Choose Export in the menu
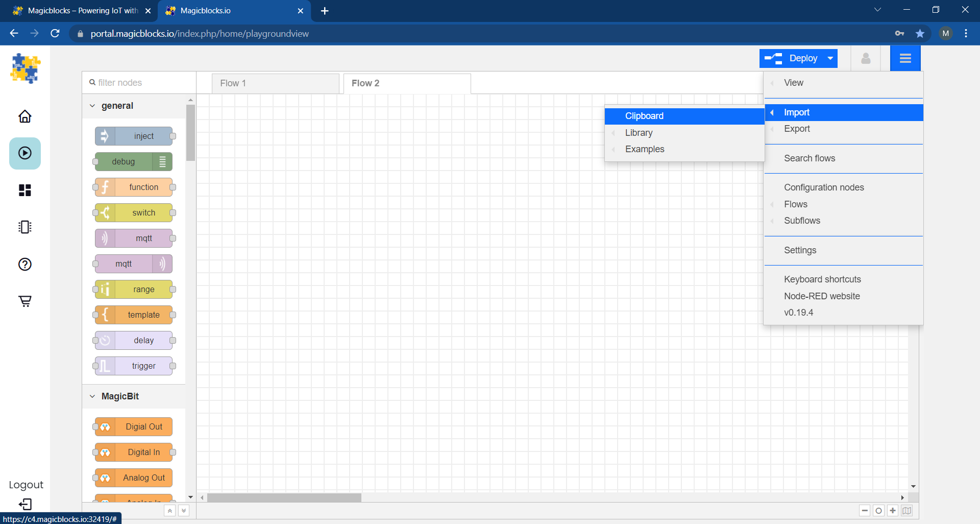 797,129
